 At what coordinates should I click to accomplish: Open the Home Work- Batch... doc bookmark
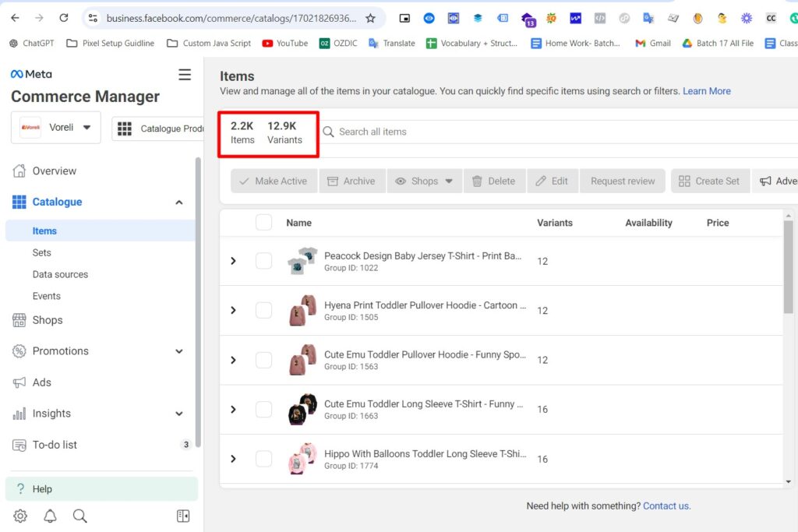point(576,44)
